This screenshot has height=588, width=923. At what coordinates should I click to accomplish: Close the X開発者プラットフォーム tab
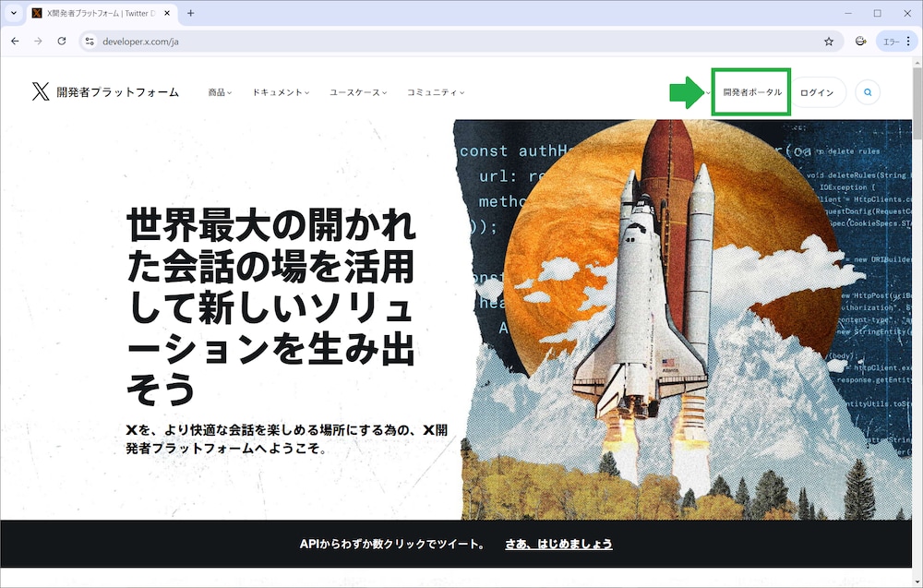click(x=166, y=13)
